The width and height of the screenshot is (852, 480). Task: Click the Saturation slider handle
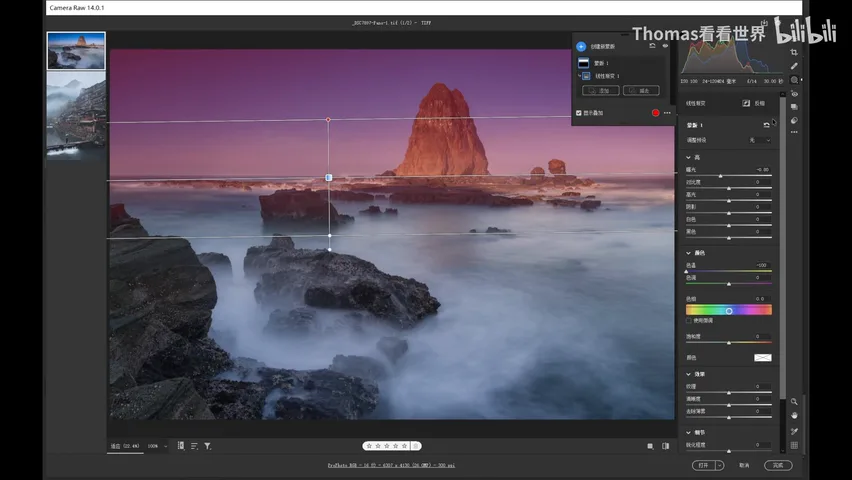coord(729,342)
